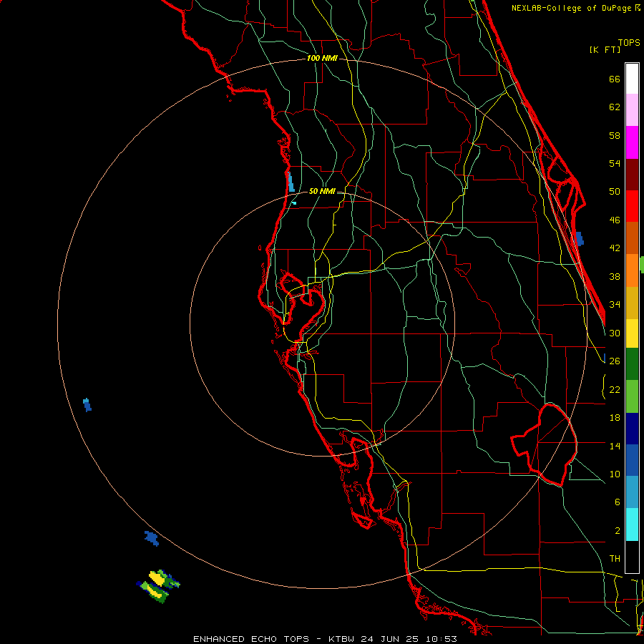Click the white swatch in the tops scale
644x644 pixels.
pos(632,79)
